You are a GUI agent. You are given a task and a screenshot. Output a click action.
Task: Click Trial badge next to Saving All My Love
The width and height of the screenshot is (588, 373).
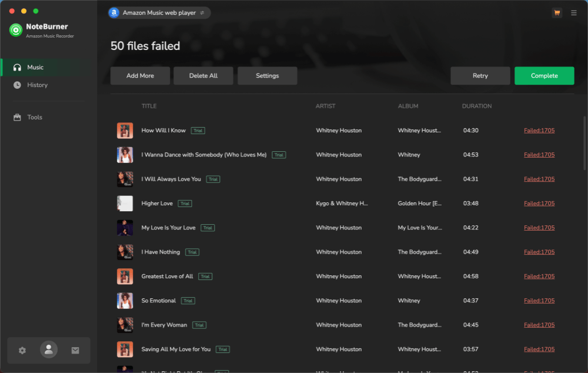(223, 349)
